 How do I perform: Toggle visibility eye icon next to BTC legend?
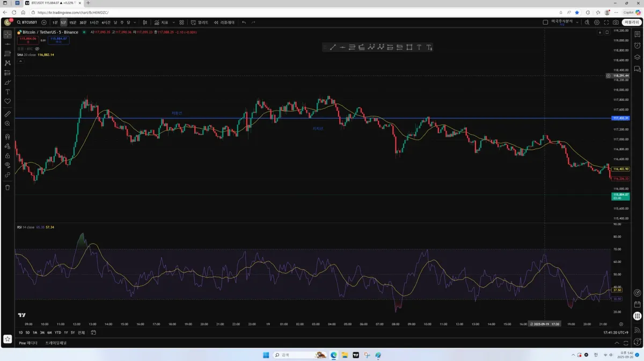point(37,49)
